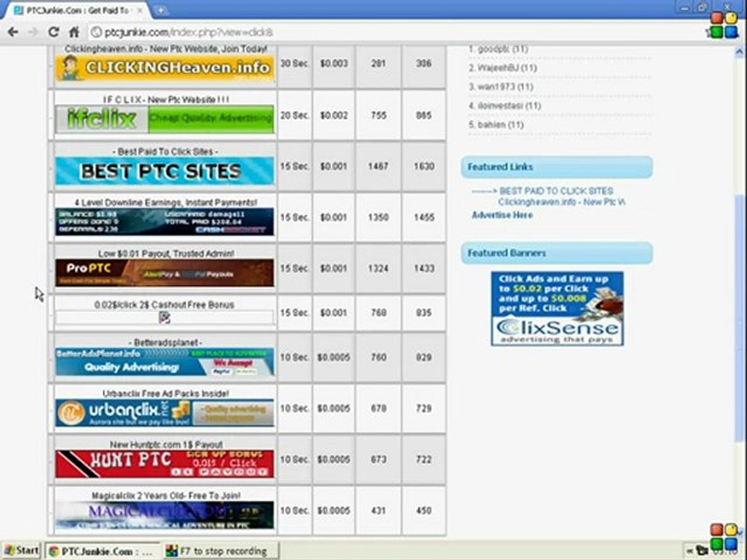The height and width of the screenshot is (560, 747).
Task: Click the Featured Links header
Action: click(x=557, y=167)
